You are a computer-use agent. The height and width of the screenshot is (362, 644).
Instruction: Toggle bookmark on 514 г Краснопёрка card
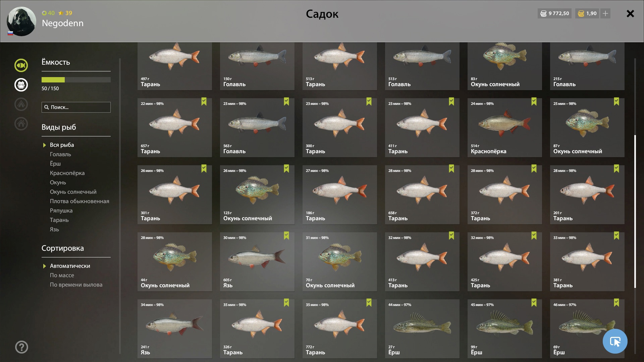pyautogui.click(x=534, y=102)
